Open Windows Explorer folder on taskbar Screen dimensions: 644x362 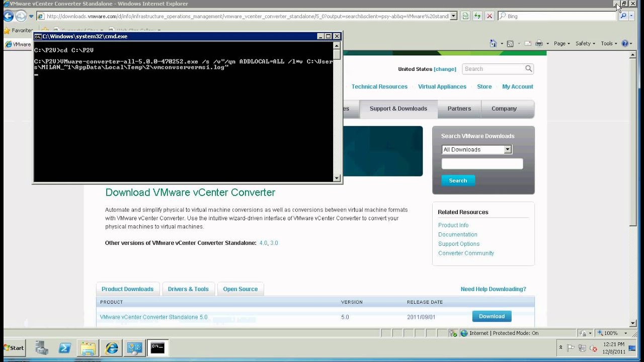(x=88, y=347)
